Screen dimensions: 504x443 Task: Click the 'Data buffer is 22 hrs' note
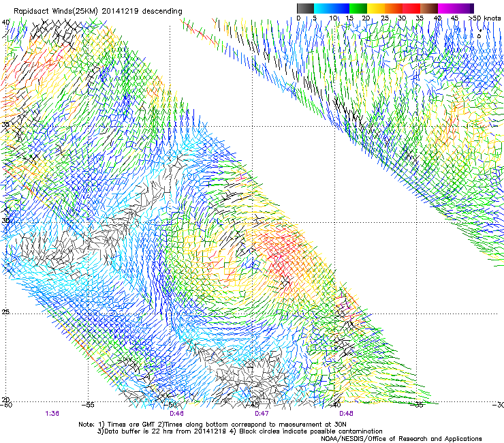coord(162,431)
